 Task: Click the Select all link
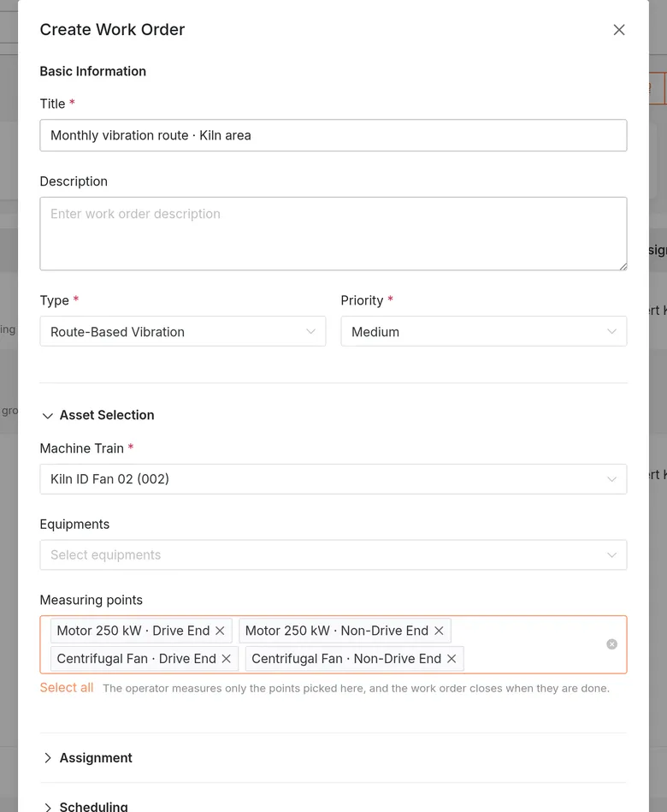coord(67,688)
